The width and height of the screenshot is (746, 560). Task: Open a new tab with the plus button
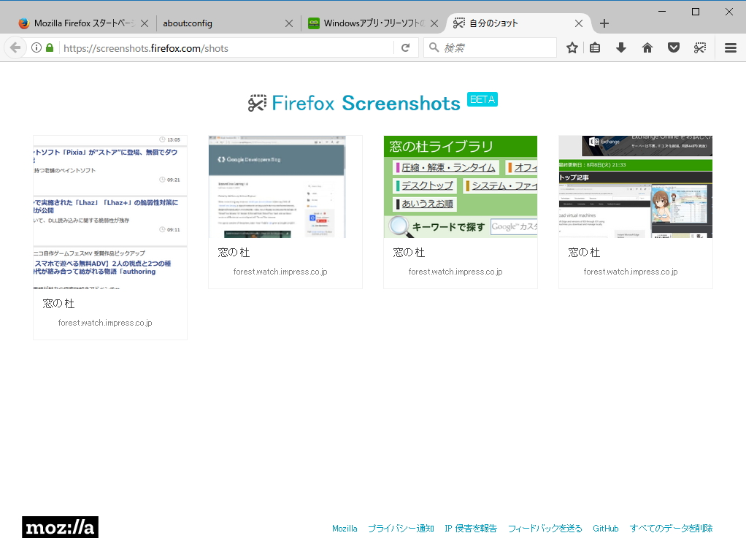tap(604, 23)
